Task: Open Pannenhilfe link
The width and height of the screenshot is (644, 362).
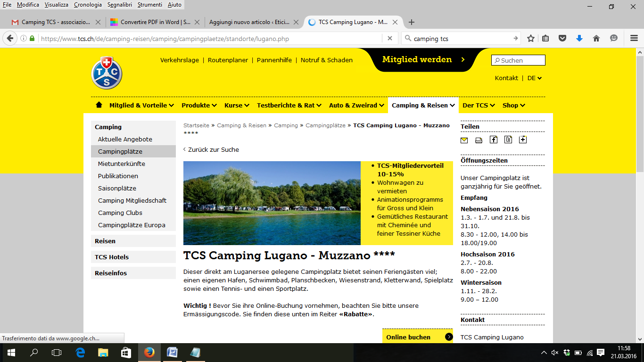Action: 274,60
